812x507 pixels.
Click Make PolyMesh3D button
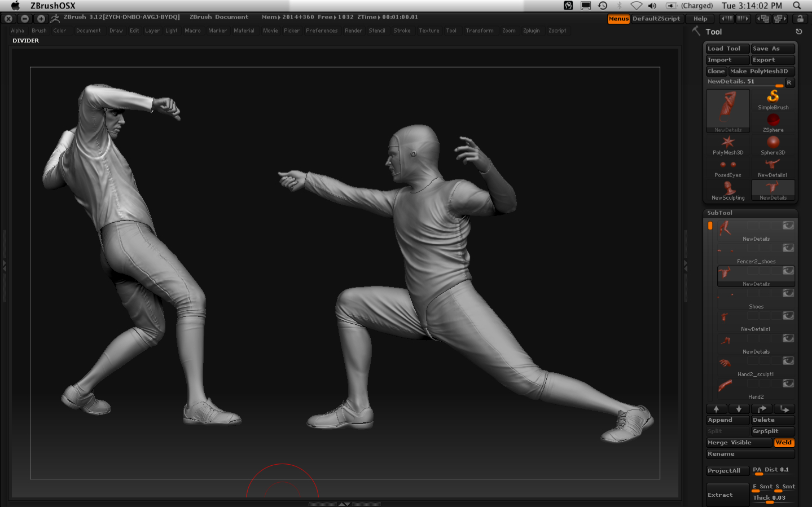(762, 71)
